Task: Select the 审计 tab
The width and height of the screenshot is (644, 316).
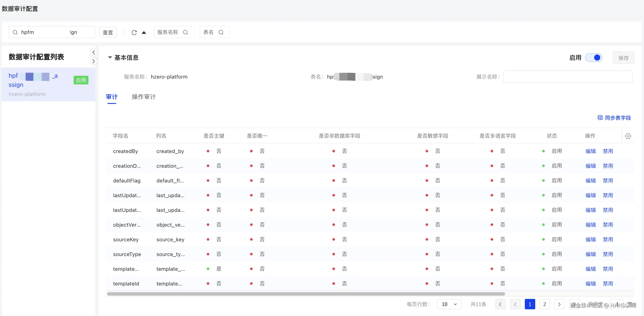Action: (x=112, y=97)
